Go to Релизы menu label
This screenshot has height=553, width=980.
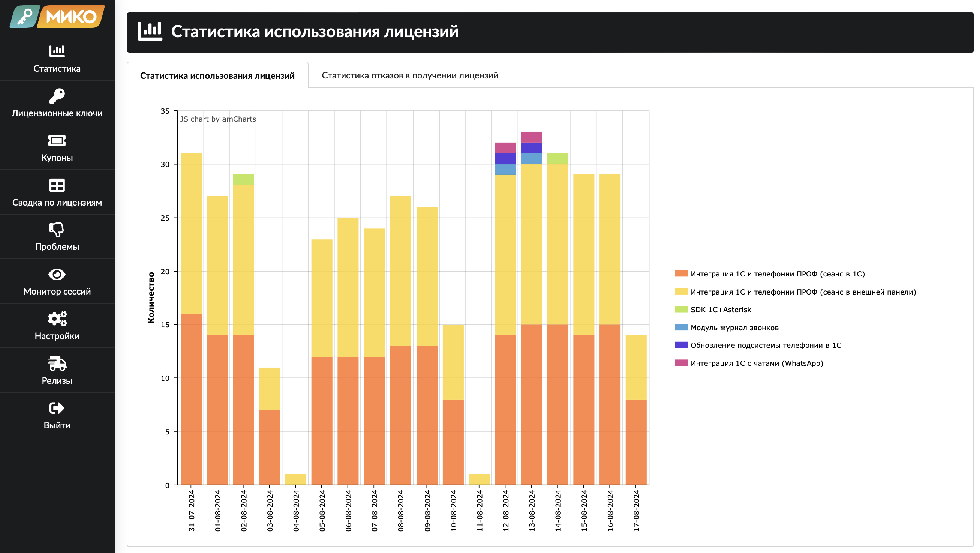tap(57, 380)
